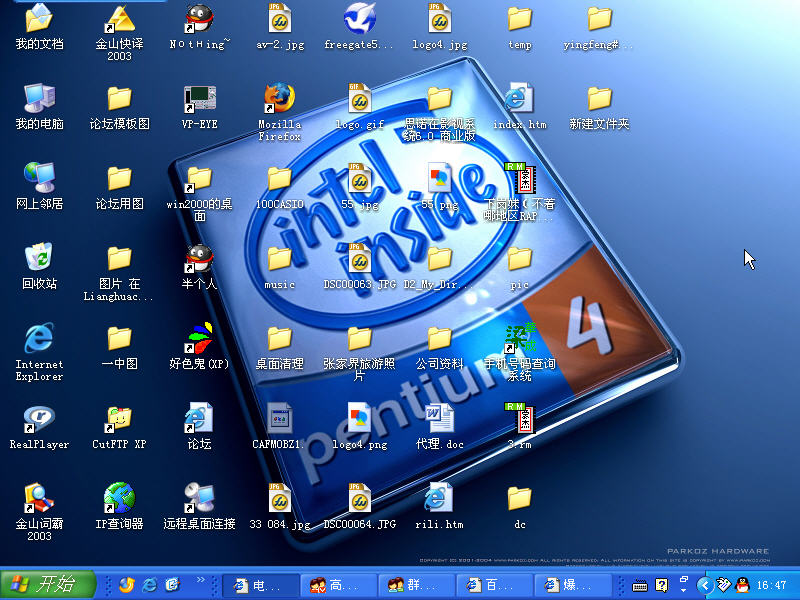Expand the quick launch overflow chevron
Viewport: 800px width, 600px height.
[x=201, y=580]
